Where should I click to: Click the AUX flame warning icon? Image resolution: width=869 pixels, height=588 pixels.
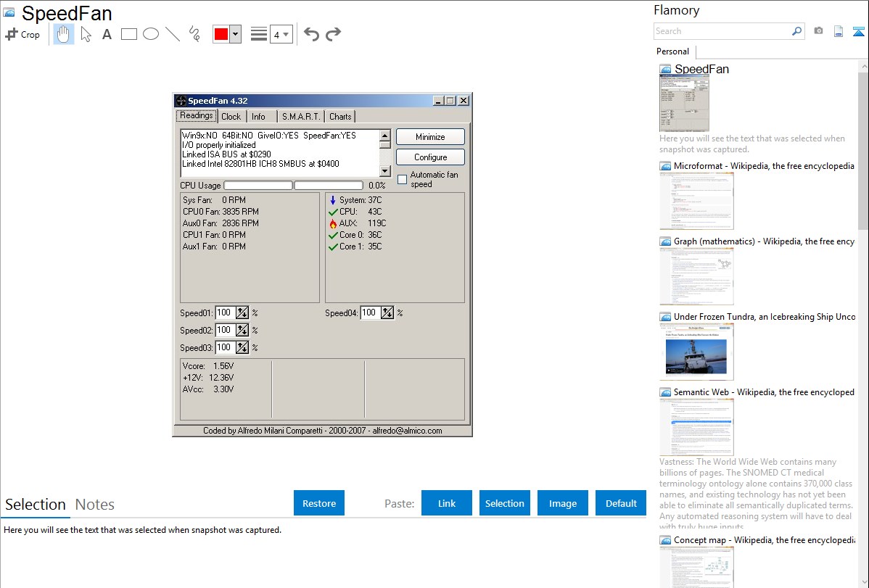[333, 223]
